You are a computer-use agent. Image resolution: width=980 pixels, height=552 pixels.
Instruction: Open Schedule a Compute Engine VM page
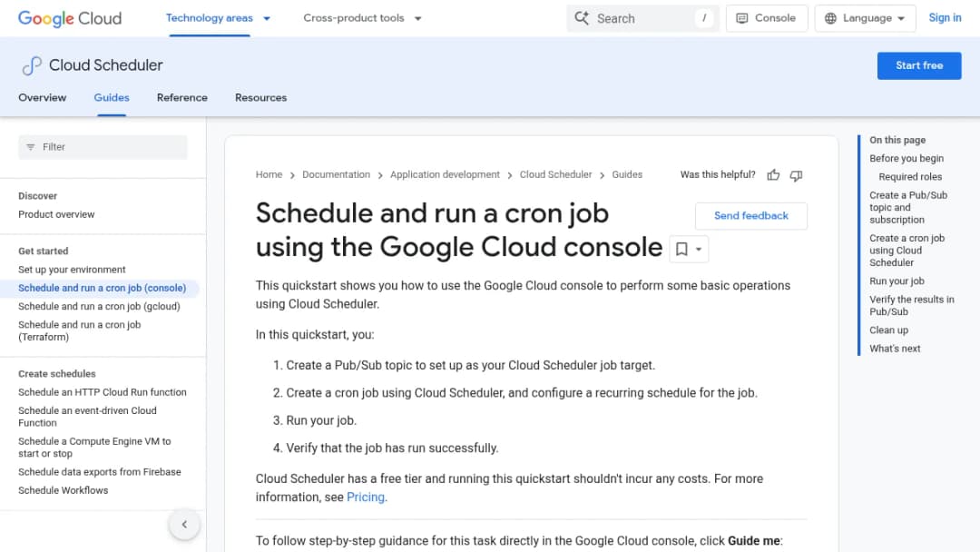coord(94,447)
